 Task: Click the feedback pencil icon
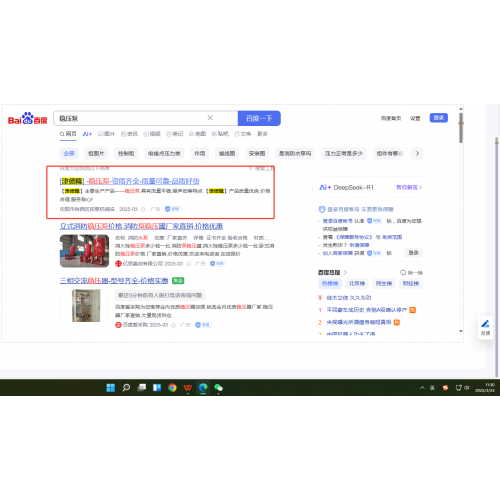pos(485,324)
